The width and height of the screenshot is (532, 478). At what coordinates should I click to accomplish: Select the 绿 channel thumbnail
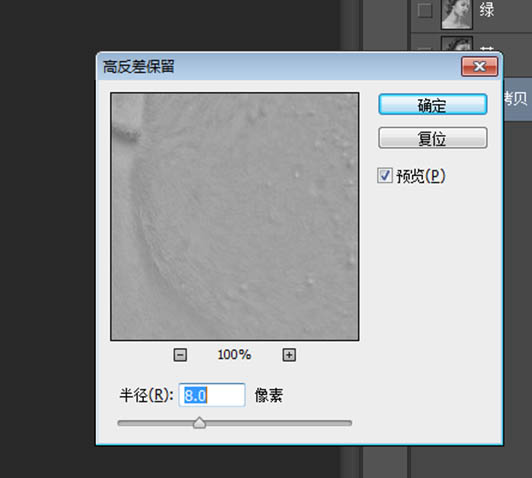457,14
